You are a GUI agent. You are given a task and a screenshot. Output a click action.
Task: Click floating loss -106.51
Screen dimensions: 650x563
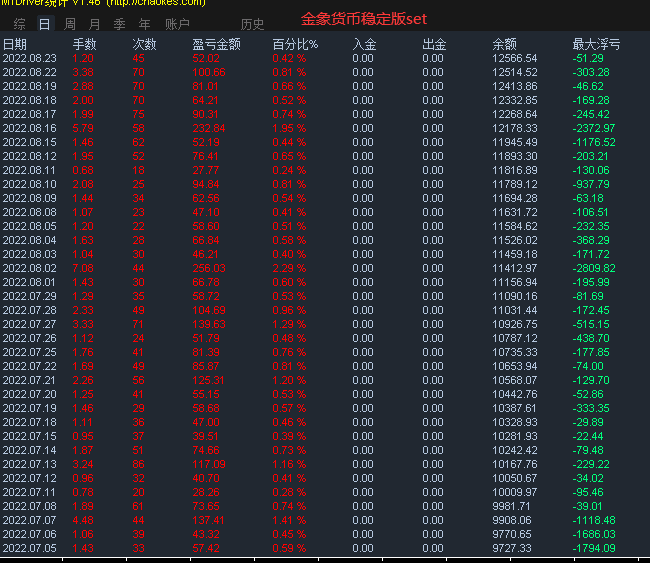point(591,212)
